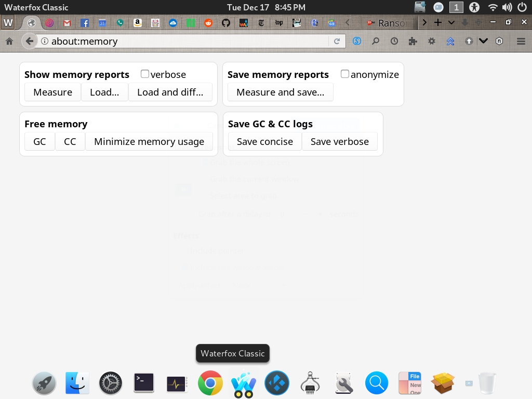Launch Chrome from the dock
Screen dimensions: 532x399
click(210, 383)
